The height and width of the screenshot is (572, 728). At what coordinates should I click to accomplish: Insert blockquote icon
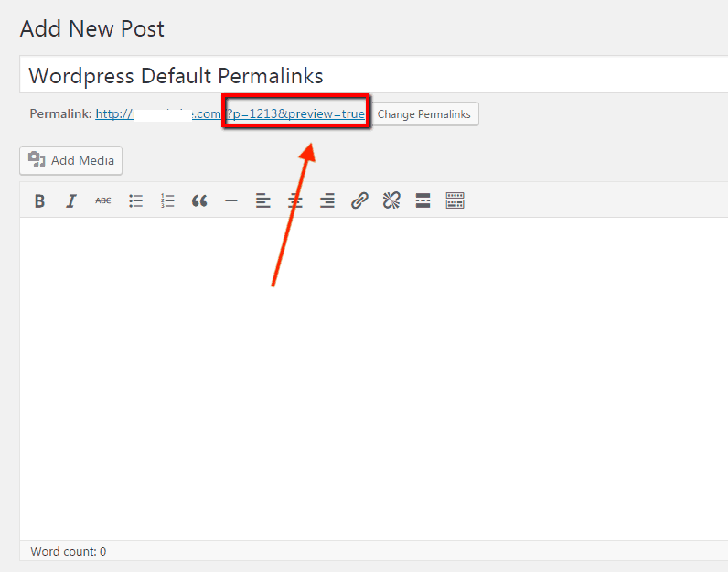tap(199, 200)
